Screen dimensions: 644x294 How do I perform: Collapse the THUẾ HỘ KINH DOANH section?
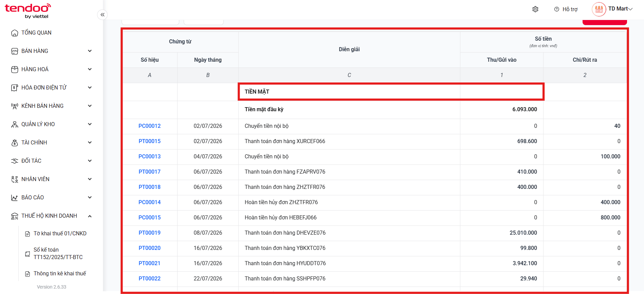pos(90,216)
